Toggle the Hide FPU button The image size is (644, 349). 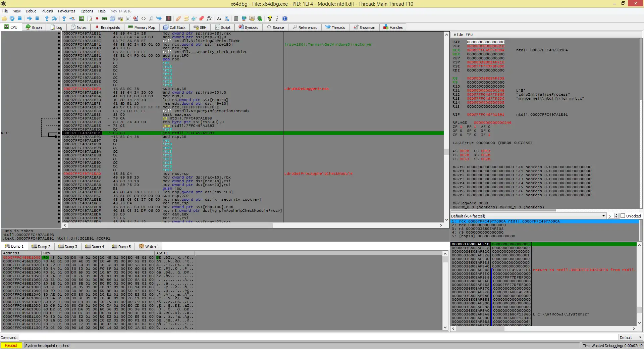(463, 35)
